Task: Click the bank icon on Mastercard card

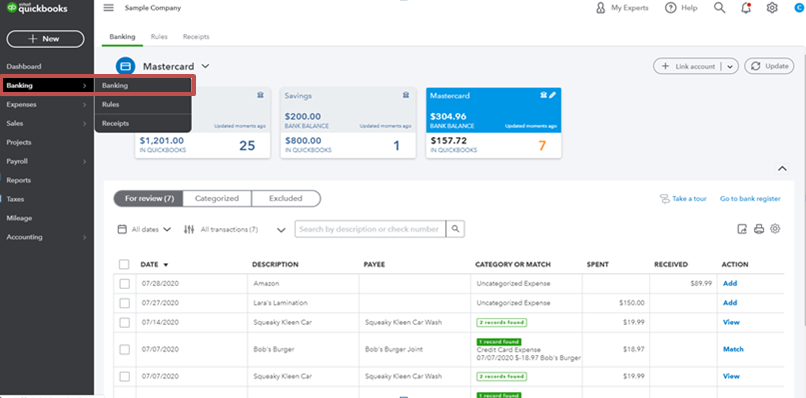Action: (x=543, y=95)
